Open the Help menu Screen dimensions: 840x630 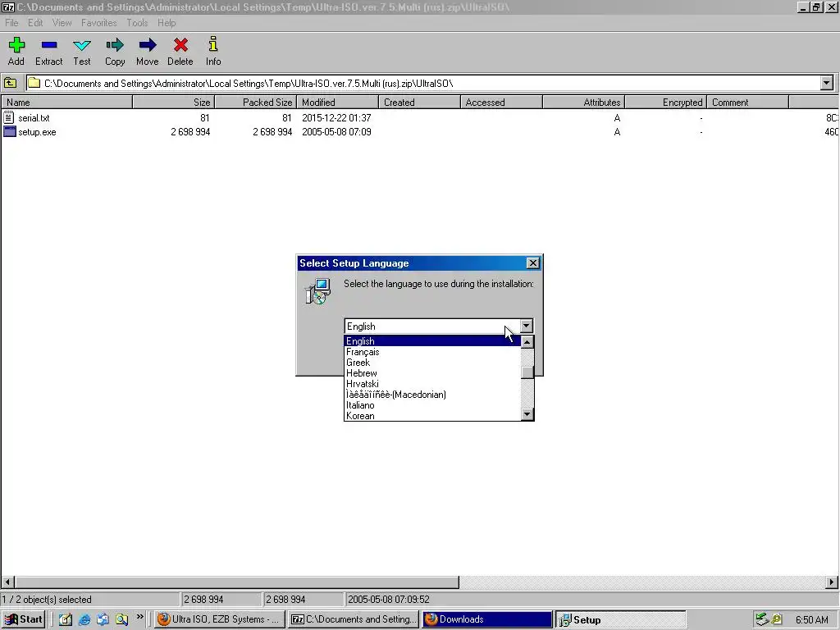(x=167, y=22)
